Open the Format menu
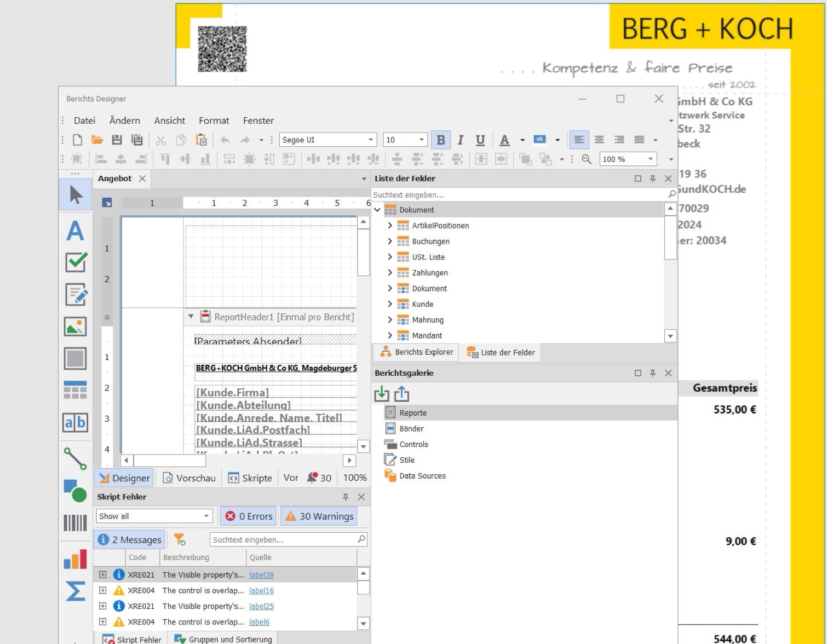Image resolution: width=827 pixels, height=644 pixels. click(x=214, y=120)
